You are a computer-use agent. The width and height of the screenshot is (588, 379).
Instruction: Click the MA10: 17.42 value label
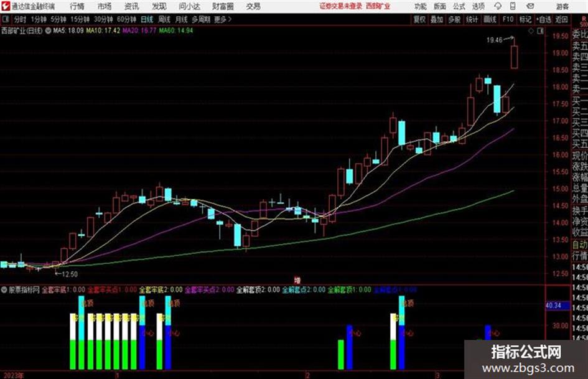click(103, 30)
